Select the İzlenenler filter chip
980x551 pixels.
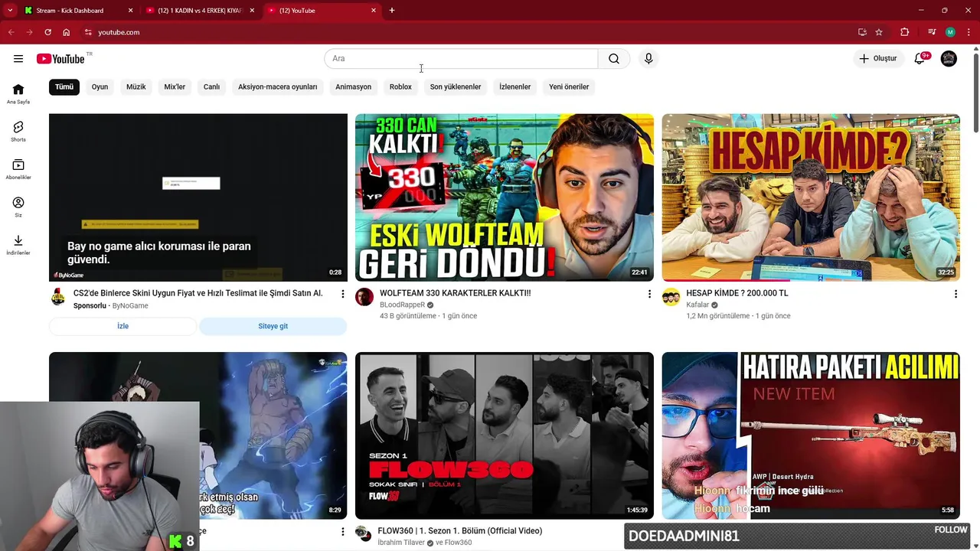coord(514,86)
